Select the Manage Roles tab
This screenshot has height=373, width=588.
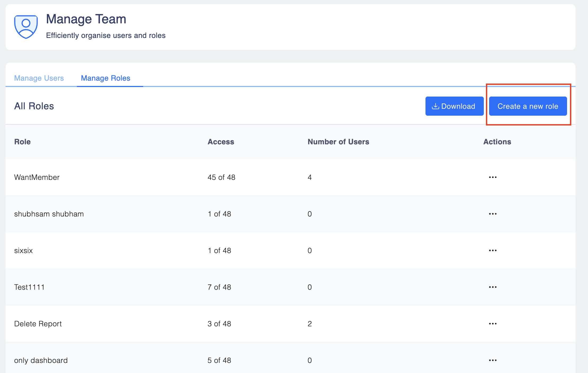pyautogui.click(x=106, y=78)
